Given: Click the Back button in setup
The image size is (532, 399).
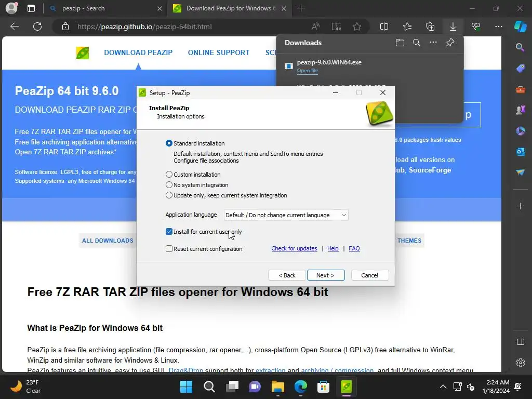Looking at the screenshot, I should point(287,275).
